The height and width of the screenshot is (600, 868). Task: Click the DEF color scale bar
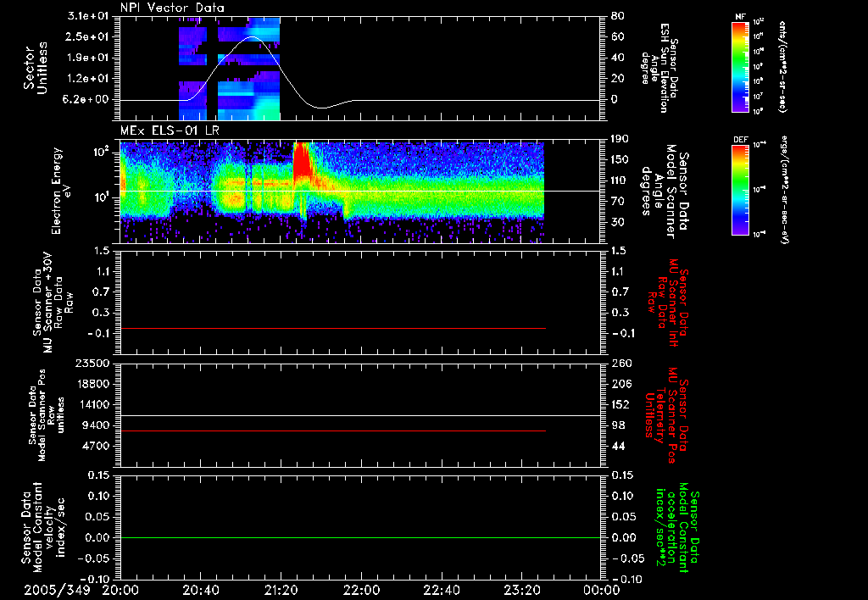click(x=740, y=190)
